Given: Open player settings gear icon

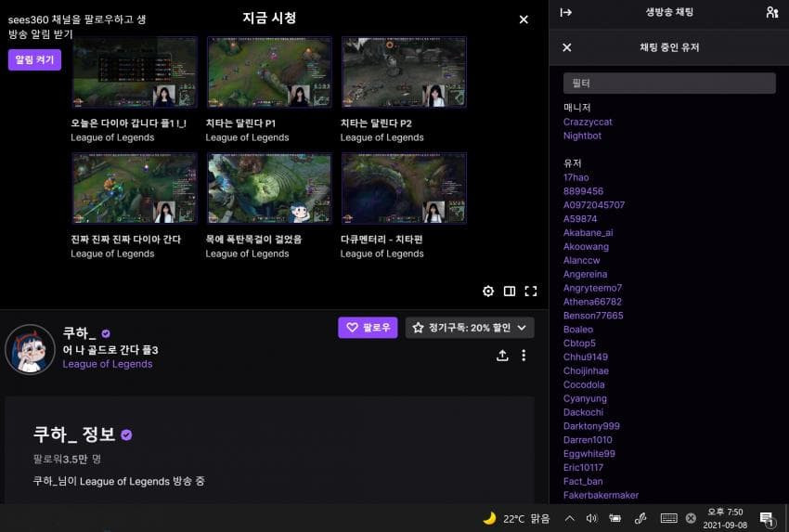Looking at the screenshot, I should [488, 291].
